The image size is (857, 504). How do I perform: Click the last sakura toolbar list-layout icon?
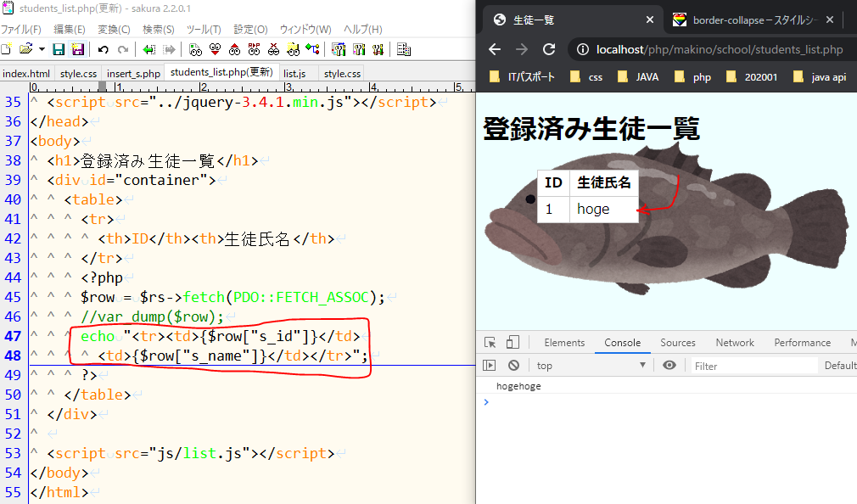pos(403,50)
